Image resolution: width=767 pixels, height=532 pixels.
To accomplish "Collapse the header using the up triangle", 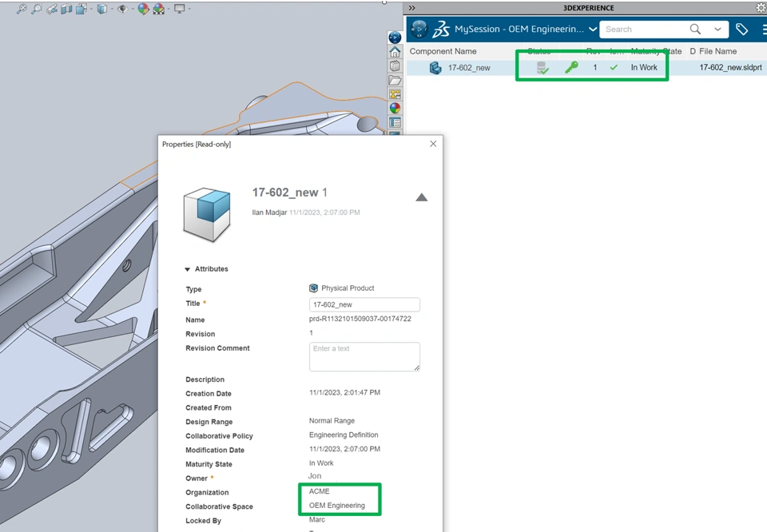I will point(421,197).
